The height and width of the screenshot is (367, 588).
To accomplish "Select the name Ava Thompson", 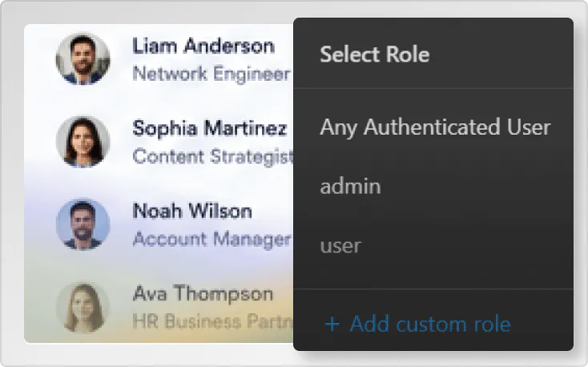I will point(203,293).
